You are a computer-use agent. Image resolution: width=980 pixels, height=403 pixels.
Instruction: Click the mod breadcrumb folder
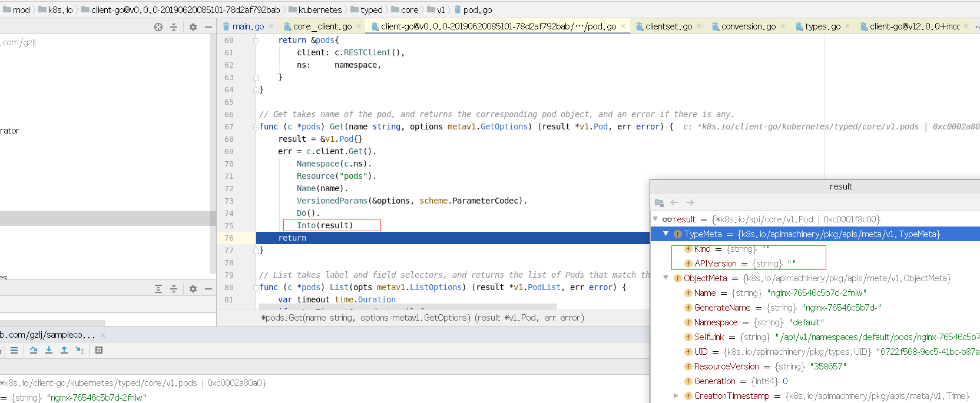tap(16, 10)
